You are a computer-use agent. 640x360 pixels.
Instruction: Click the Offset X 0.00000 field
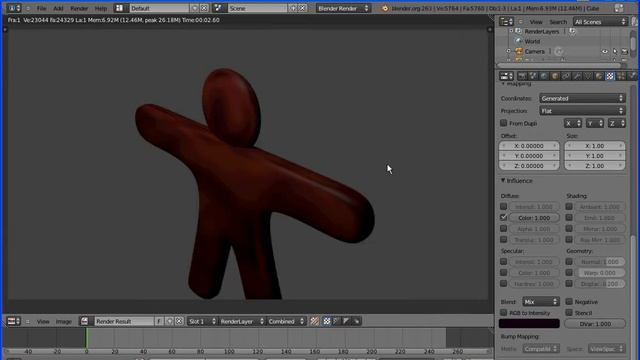pyautogui.click(x=529, y=146)
